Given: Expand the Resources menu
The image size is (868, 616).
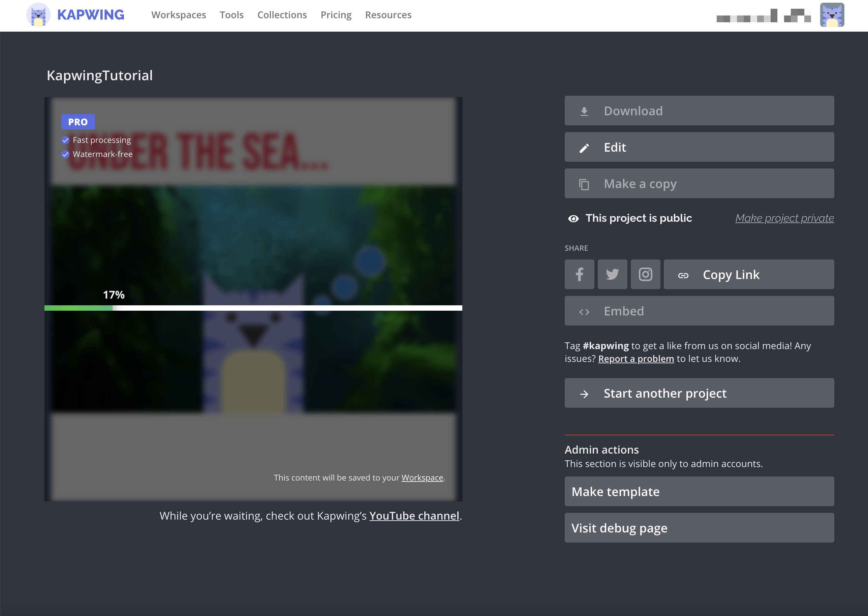Looking at the screenshot, I should click(388, 15).
